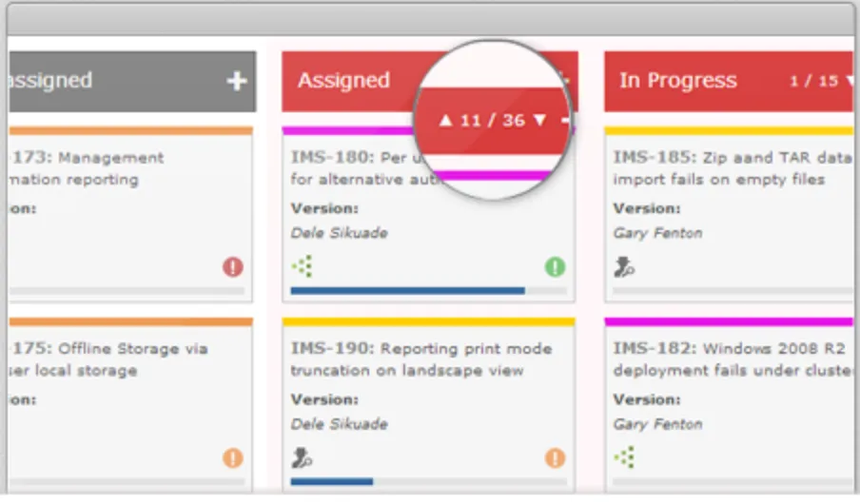Click assignee Dele Sikuade on IMS-180
860x504 pixels.
[339, 233]
